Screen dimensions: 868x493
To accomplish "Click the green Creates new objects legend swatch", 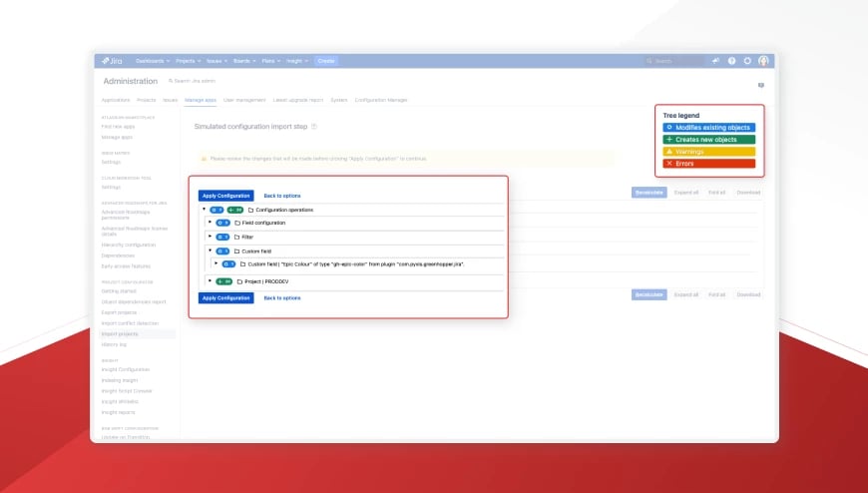I will click(x=709, y=140).
